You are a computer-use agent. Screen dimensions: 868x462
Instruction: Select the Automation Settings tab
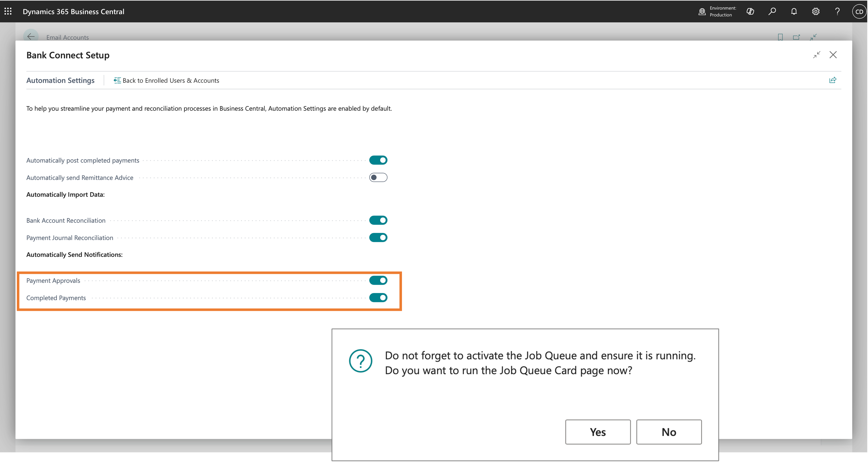point(60,80)
